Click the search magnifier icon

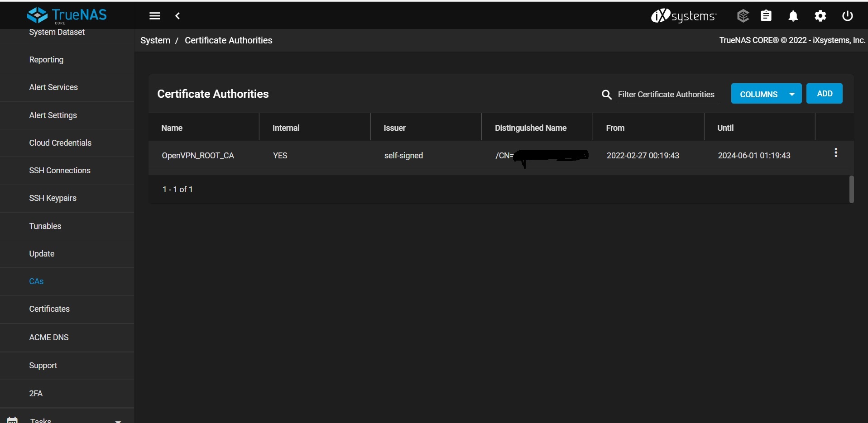click(606, 95)
